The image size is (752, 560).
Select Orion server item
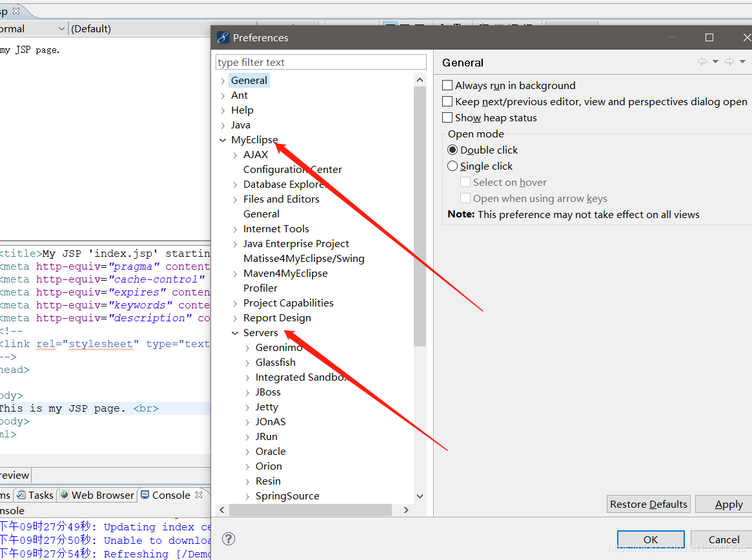click(x=269, y=466)
